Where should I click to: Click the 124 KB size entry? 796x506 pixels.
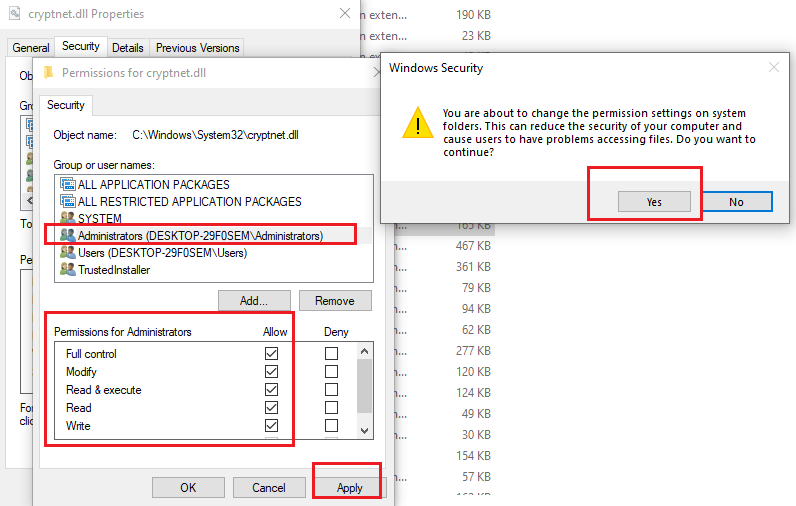pyautogui.click(x=473, y=393)
